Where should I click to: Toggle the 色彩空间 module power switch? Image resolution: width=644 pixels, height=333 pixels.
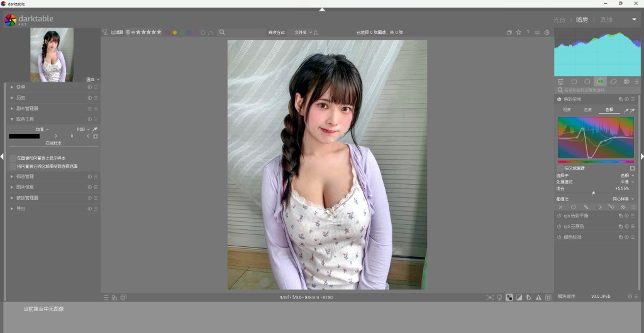pyautogui.click(x=559, y=99)
